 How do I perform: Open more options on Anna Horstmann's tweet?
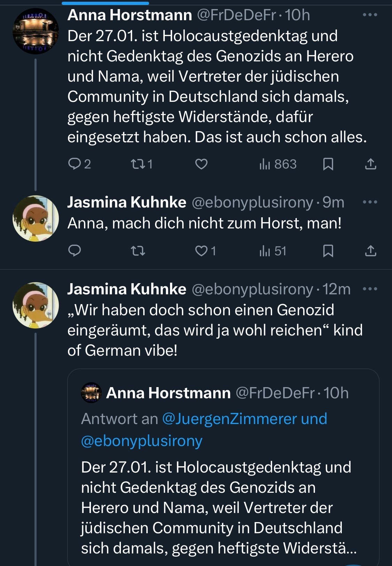coord(370,15)
